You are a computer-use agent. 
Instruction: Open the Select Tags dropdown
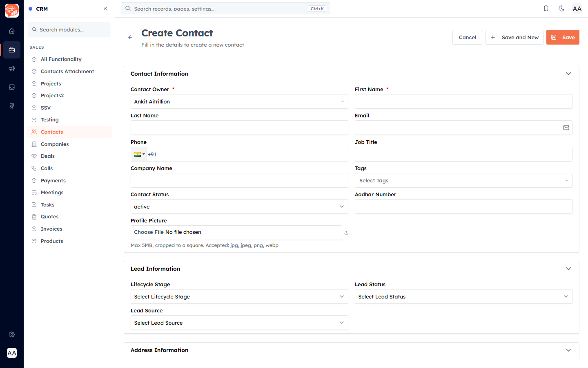pyautogui.click(x=463, y=180)
